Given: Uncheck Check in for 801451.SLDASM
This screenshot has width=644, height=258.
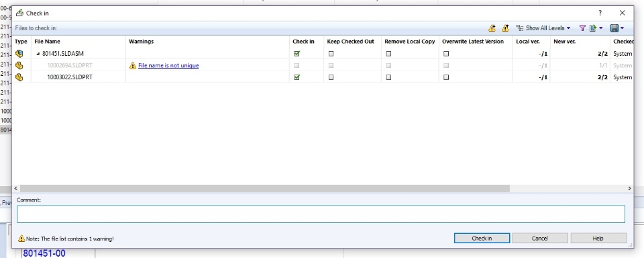Looking at the screenshot, I should tap(297, 54).
